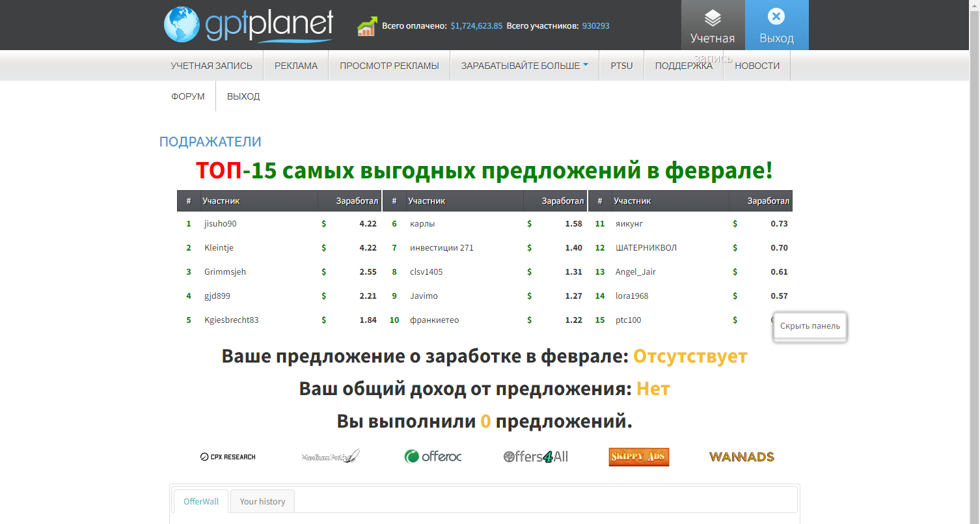Open the УЧЕТНАЯ ЗАПИСЬ menu item
This screenshot has height=524, width=980.
(x=211, y=66)
